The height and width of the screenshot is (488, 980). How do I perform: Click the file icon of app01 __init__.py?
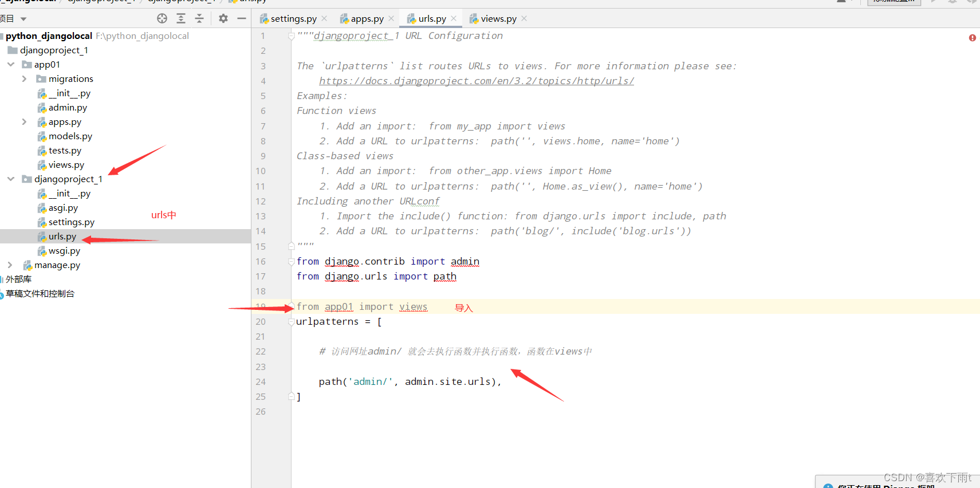pos(42,93)
